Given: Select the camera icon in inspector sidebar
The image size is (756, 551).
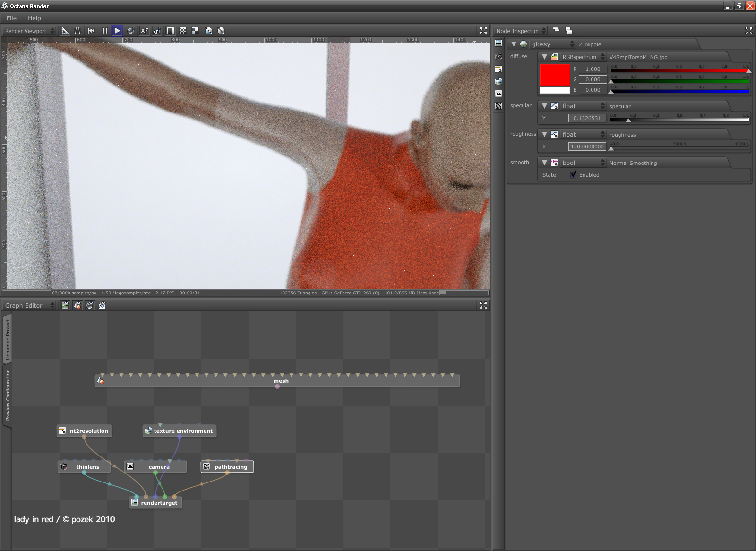Looking at the screenshot, I should coord(498,57).
